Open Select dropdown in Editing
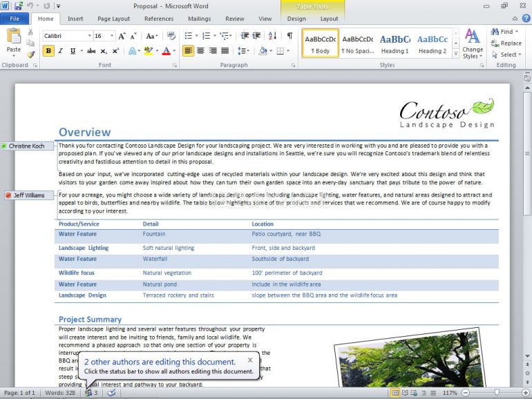Image resolution: width=532 pixels, height=399 pixels. click(506, 55)
